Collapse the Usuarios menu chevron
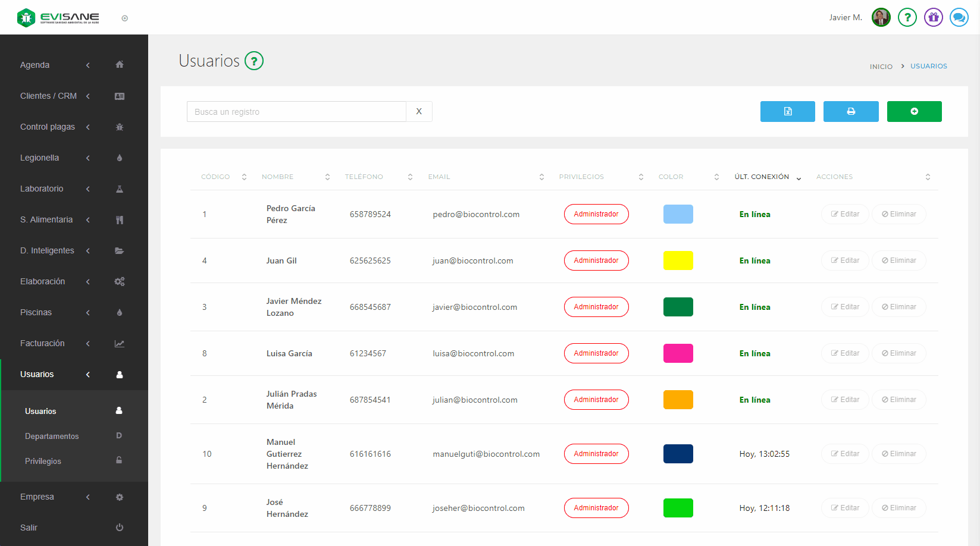 tap(88, 374)
